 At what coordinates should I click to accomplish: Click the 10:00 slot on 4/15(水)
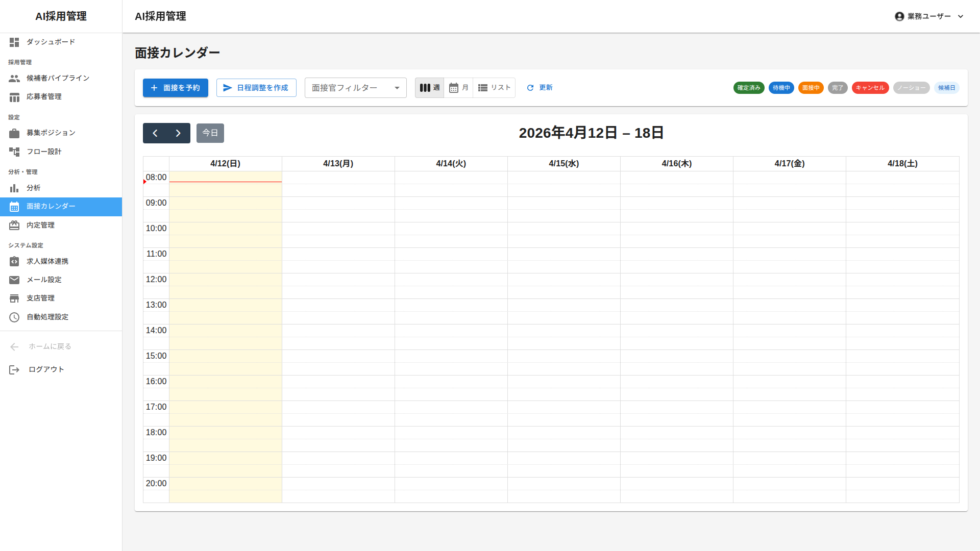click(563, 229)
